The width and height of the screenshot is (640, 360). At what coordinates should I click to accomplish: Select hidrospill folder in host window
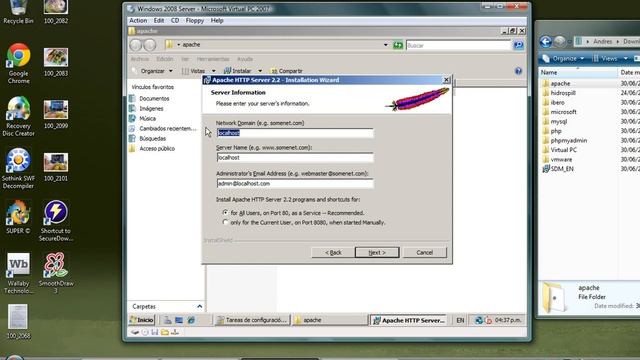click(563, 93)
